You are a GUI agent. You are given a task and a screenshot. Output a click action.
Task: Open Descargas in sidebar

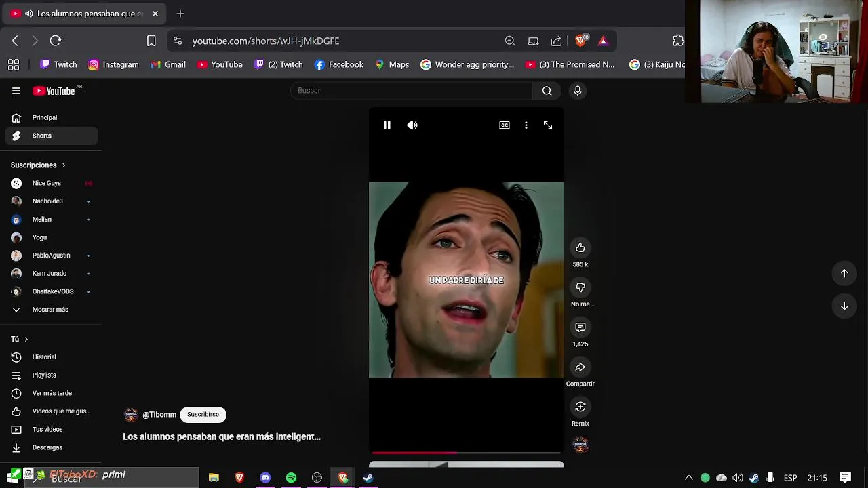point(52,447)
